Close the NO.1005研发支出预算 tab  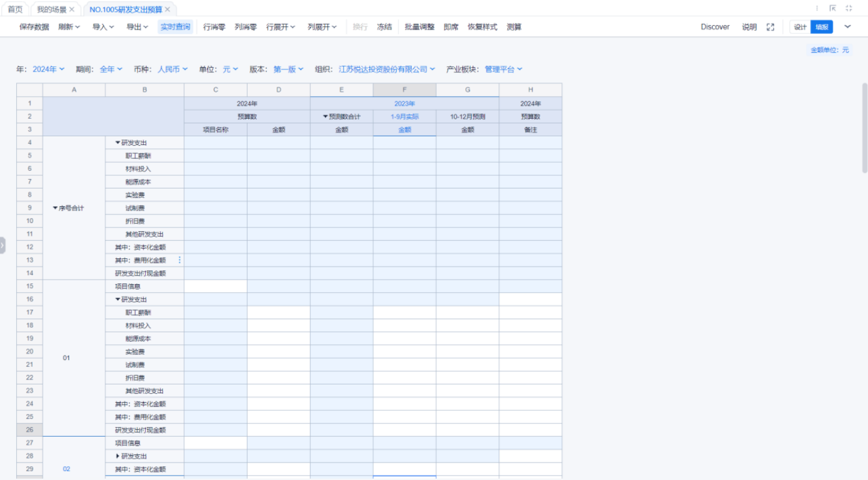click(x=167, y=9)
